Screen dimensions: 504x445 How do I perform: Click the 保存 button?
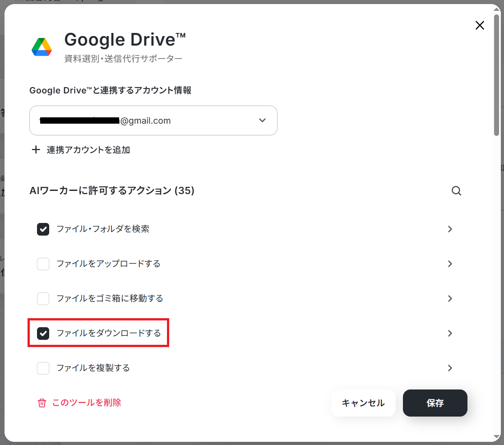435,403
